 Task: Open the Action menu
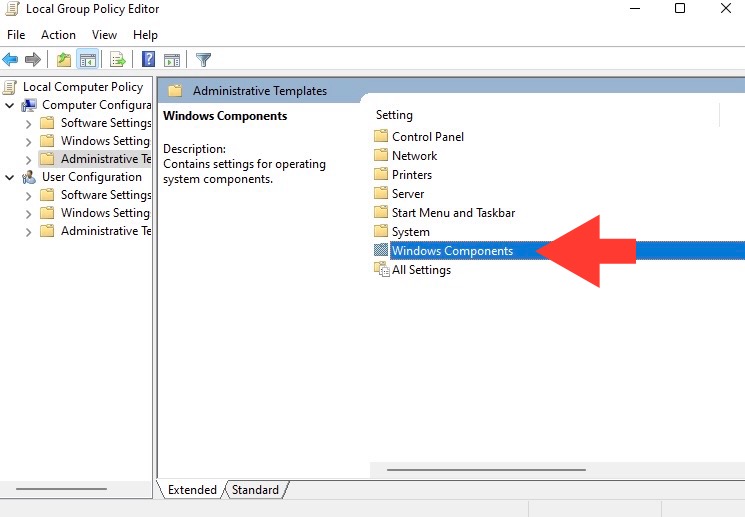pos(58,35)
